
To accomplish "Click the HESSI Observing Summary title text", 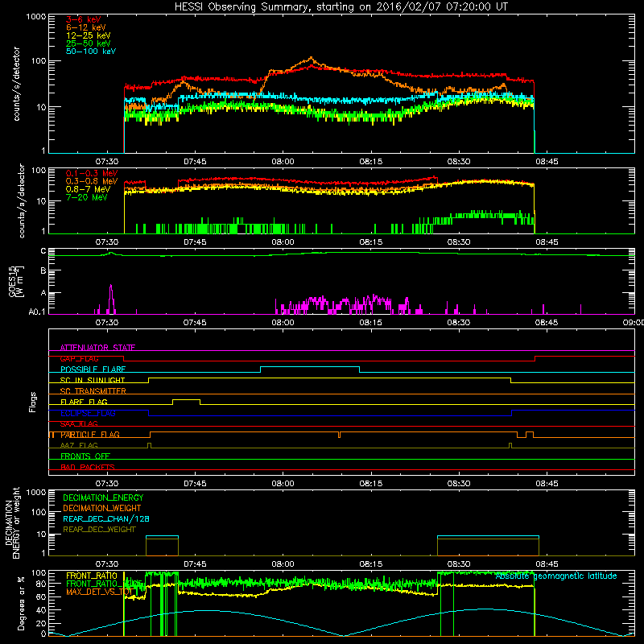I will coord(341,7).
